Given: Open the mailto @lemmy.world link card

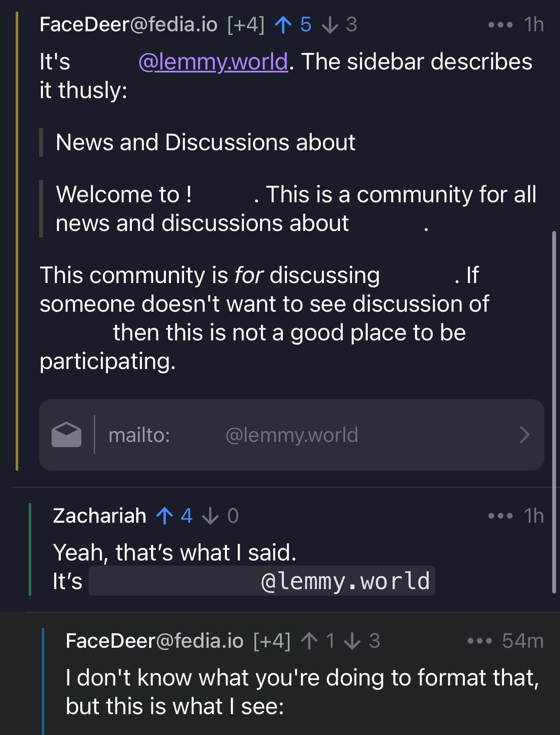Looking at the screenshot, I should [x=292, y=435].
